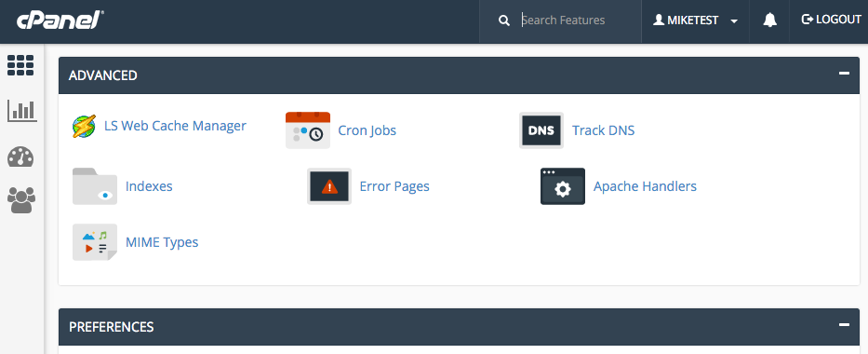Open the MIKETEST user dropdown
The image size is (868, 354).
click(695, 20)
